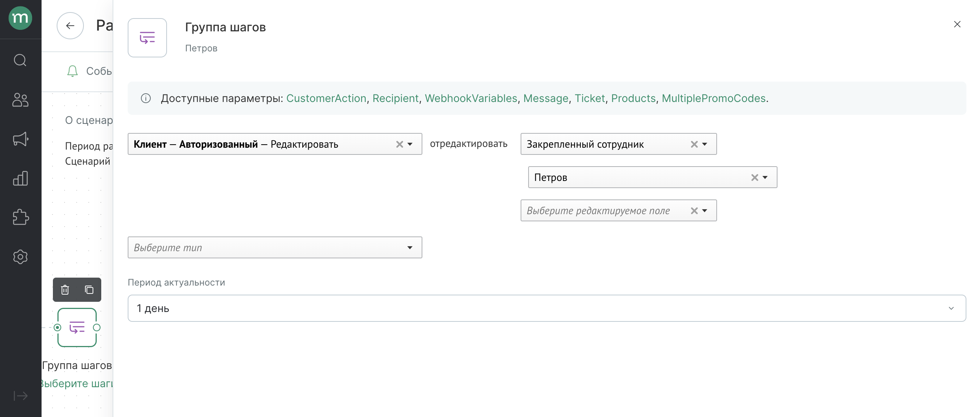The height and width of the screenshot is (417, 980).
Task: Click the Группа шагов panel title
Action: (x=225, y=28)
